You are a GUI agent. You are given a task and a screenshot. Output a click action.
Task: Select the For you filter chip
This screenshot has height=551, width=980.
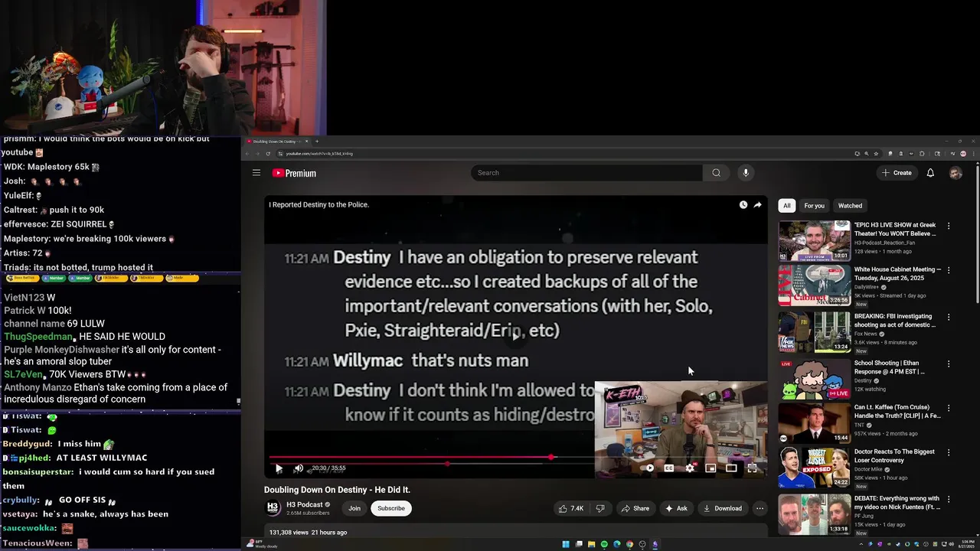pos(814,206)
